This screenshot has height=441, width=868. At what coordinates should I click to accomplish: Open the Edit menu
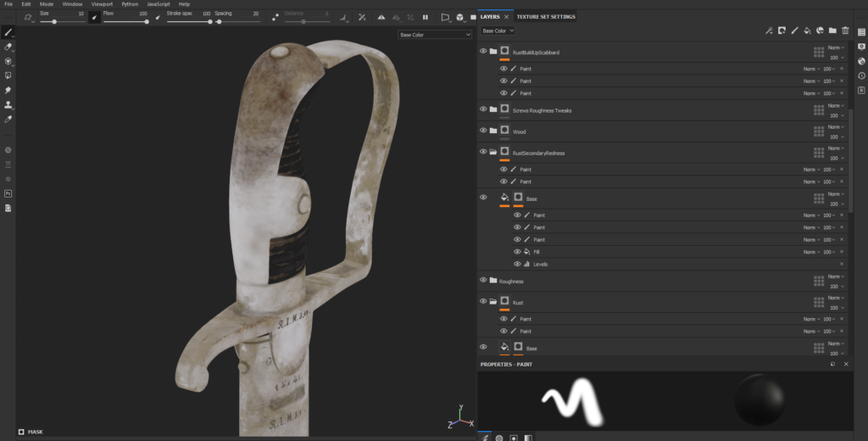point(26,4)
